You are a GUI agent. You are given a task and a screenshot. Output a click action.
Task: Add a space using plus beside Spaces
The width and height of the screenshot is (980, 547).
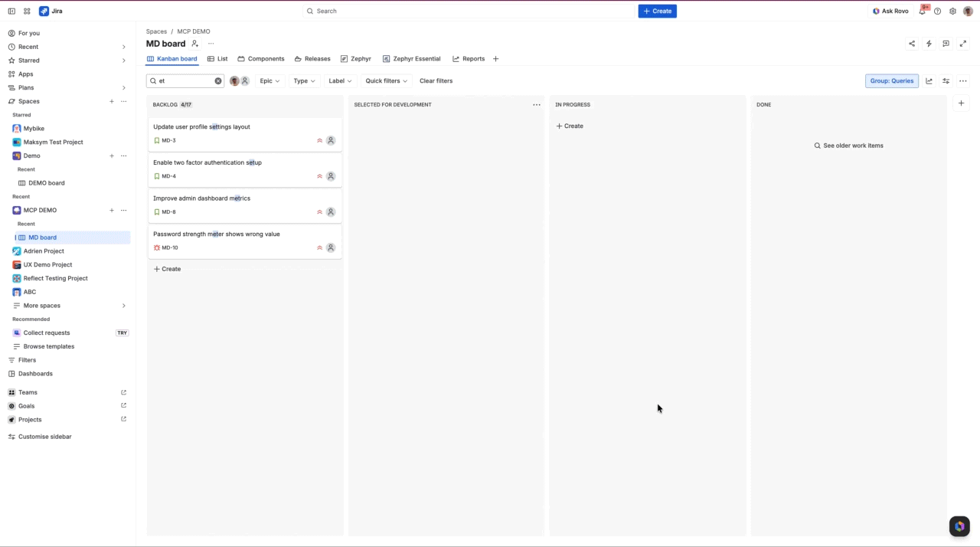click(x=112, y=101)
